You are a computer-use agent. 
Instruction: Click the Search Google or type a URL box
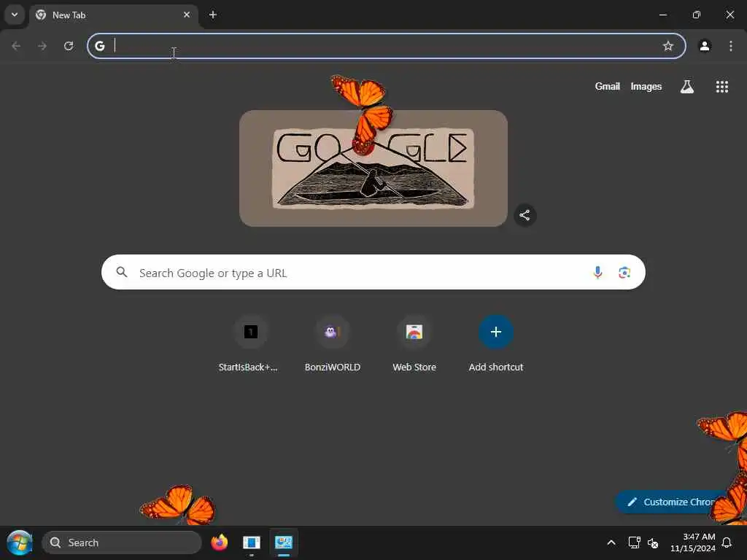[x=373, y=273]
